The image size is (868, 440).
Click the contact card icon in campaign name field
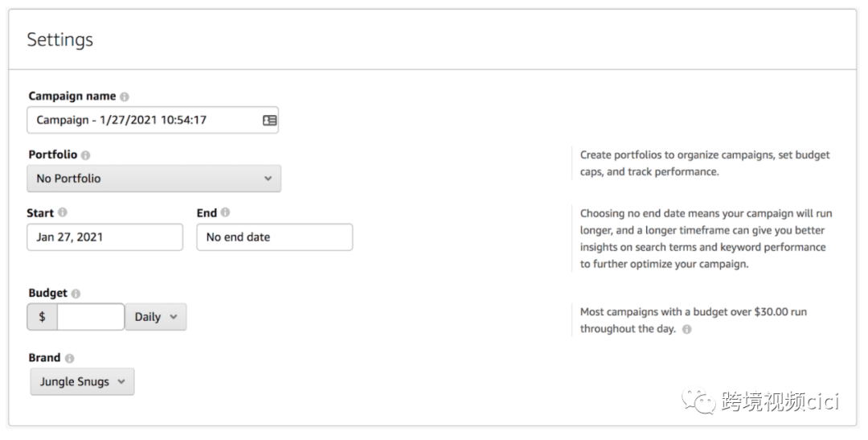[269, 120]
